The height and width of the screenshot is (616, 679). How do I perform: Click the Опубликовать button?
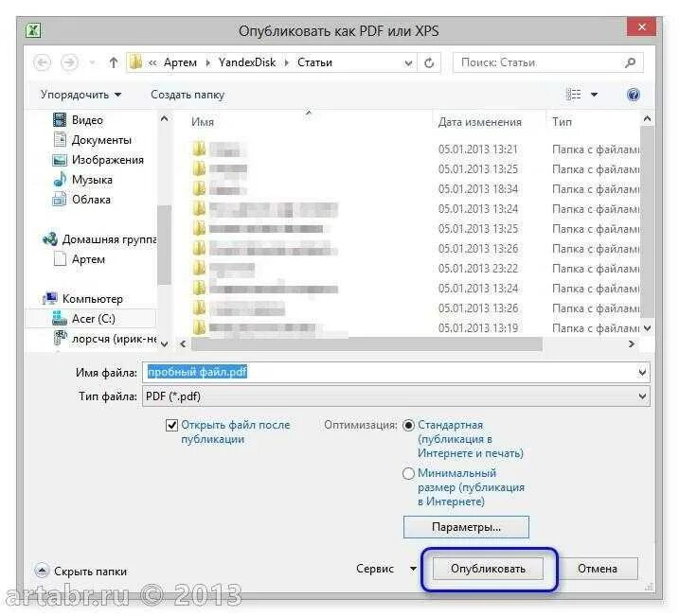[x=488, y=569]
